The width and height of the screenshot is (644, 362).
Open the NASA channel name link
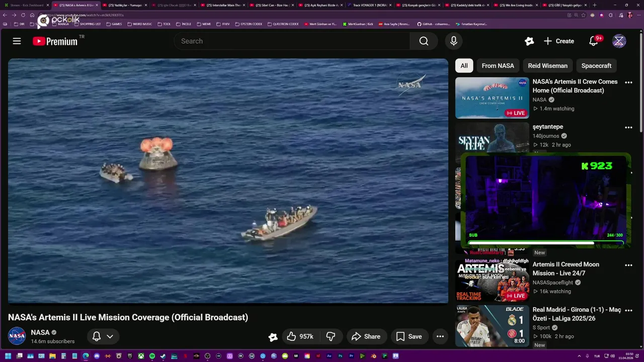coord(40,332)
